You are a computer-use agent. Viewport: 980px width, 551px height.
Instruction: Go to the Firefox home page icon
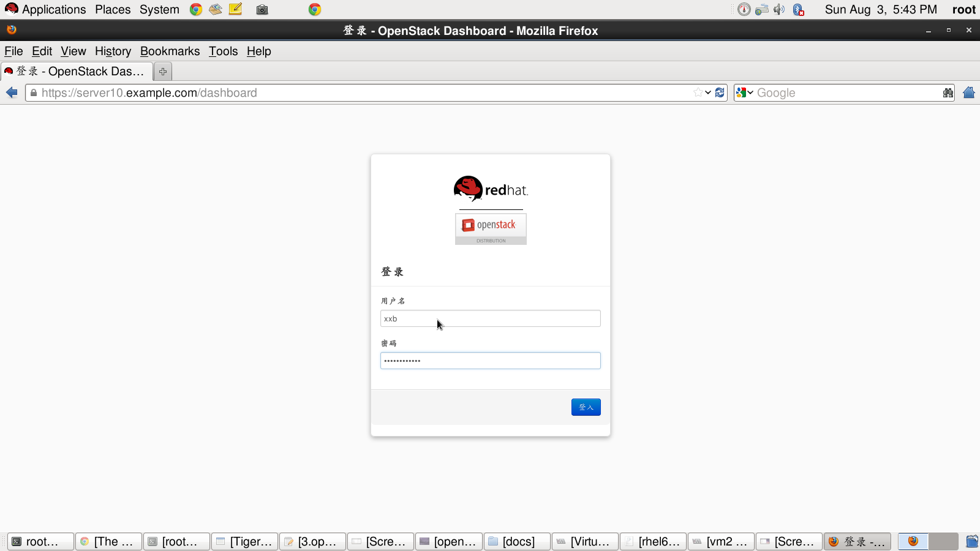click(969, 92)
